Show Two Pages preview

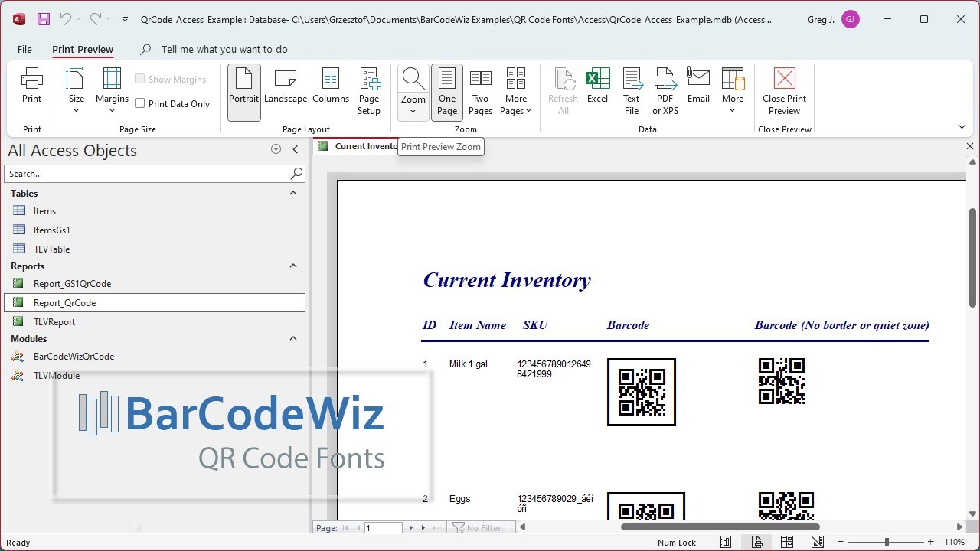click(x=480, y=92)
